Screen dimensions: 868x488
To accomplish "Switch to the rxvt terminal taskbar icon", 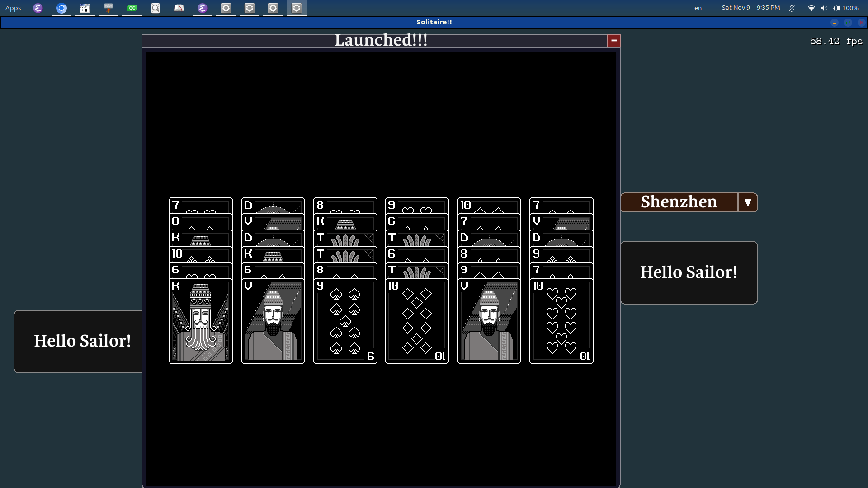I will (85, 8).
